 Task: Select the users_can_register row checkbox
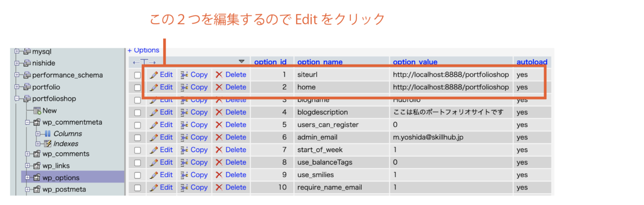(x=137, y=125)
